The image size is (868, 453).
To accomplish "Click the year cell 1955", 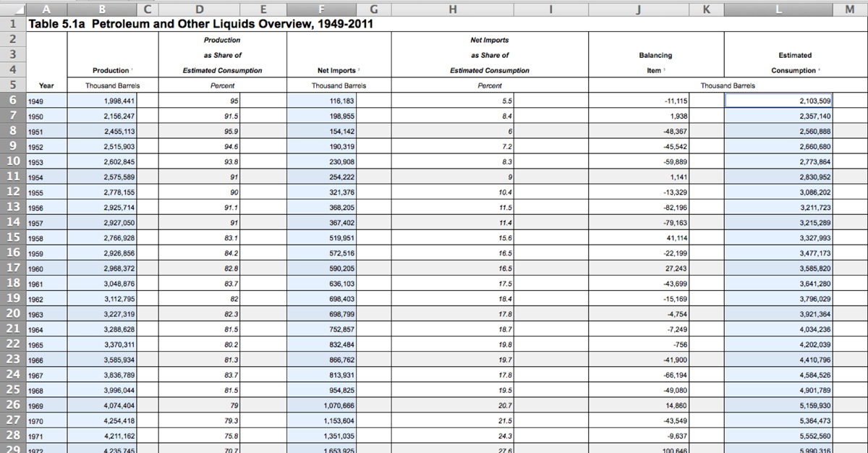I will coord(46,192).
